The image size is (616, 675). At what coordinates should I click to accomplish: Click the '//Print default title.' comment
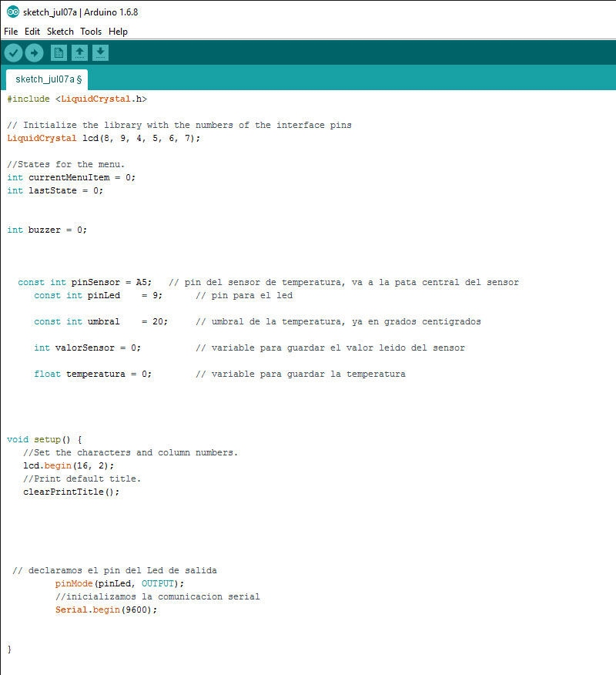tap(82, 479)
